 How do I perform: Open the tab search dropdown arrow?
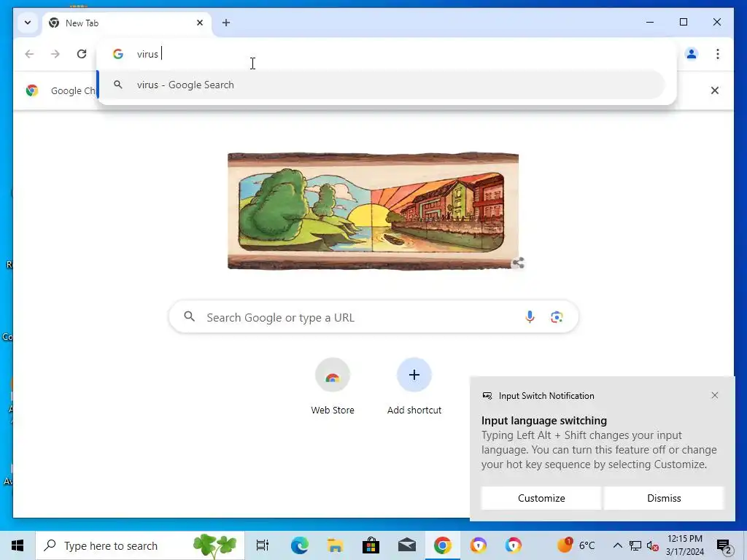coord(28,23)
